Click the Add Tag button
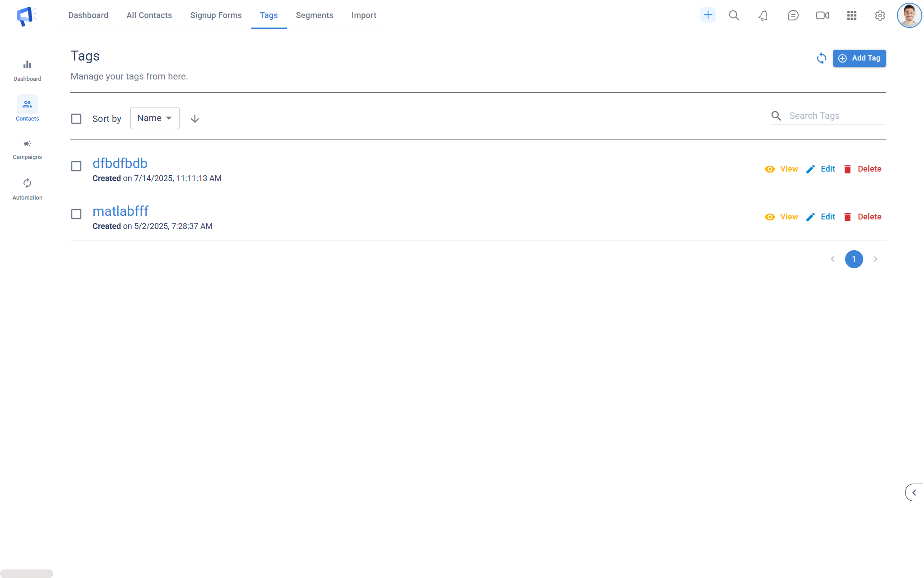The width and height of the screenshot is (924, 578). click(x=859, y=58)
